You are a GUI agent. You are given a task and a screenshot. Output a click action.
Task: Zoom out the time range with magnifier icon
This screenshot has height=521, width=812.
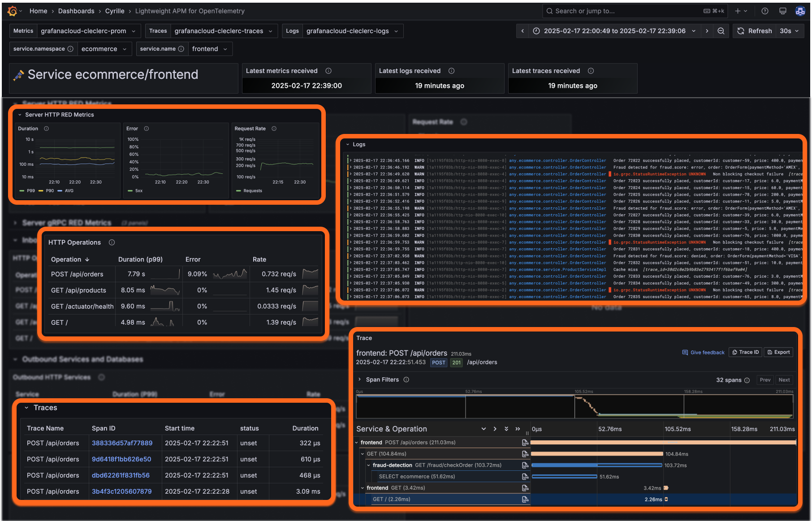click(721, 31)
